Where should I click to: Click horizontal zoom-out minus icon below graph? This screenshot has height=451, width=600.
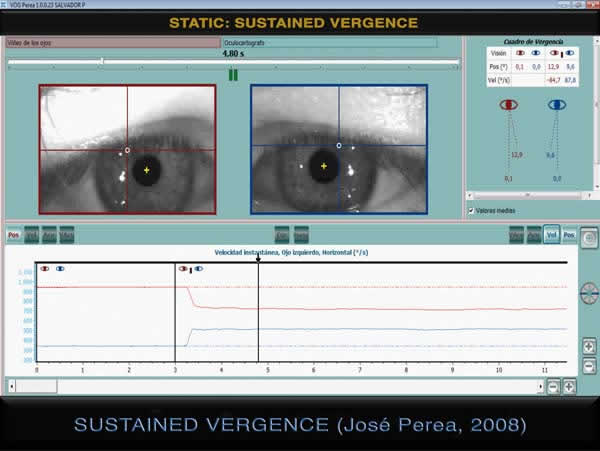point(553,387)
